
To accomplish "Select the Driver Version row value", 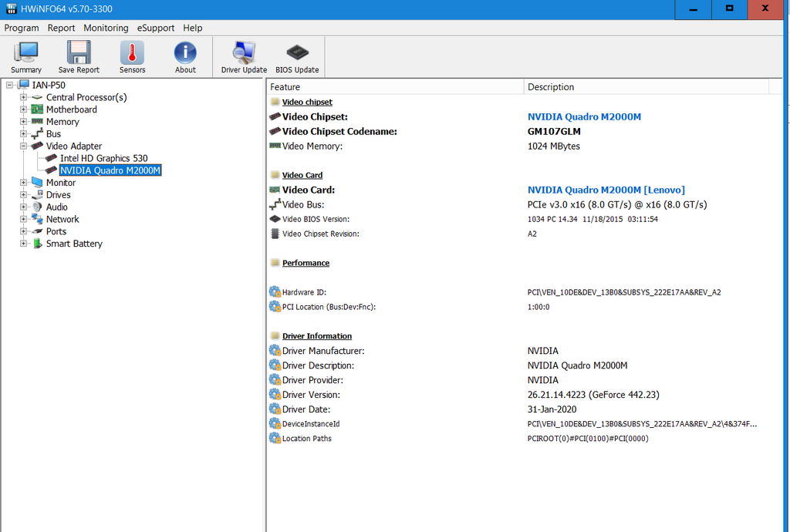I will pyautogui.click(x=593, y=395).
